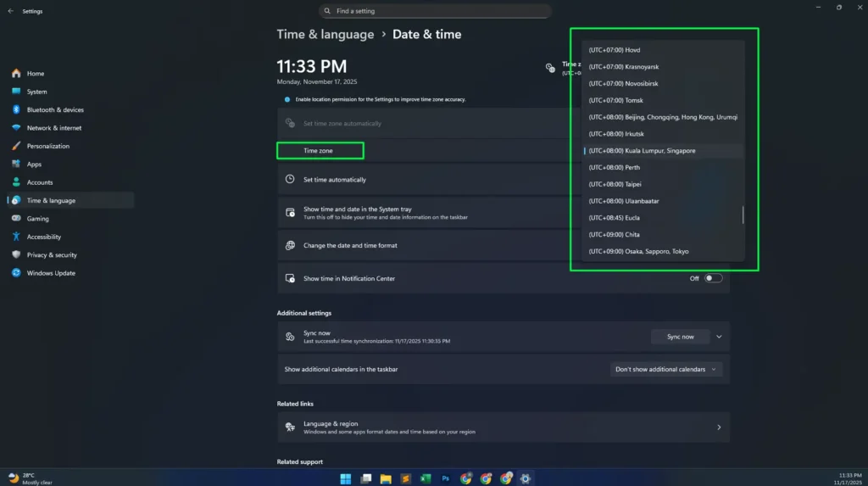
Task: Select (UTC+09:00) Chita option
Action: tap(662, 234)
